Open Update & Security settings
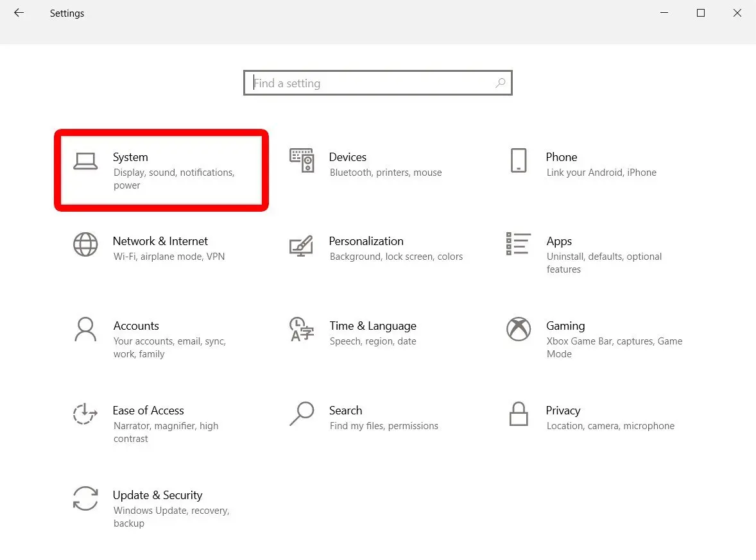The width and height of the screenshot is (756, 560). (x=158, y=495)
